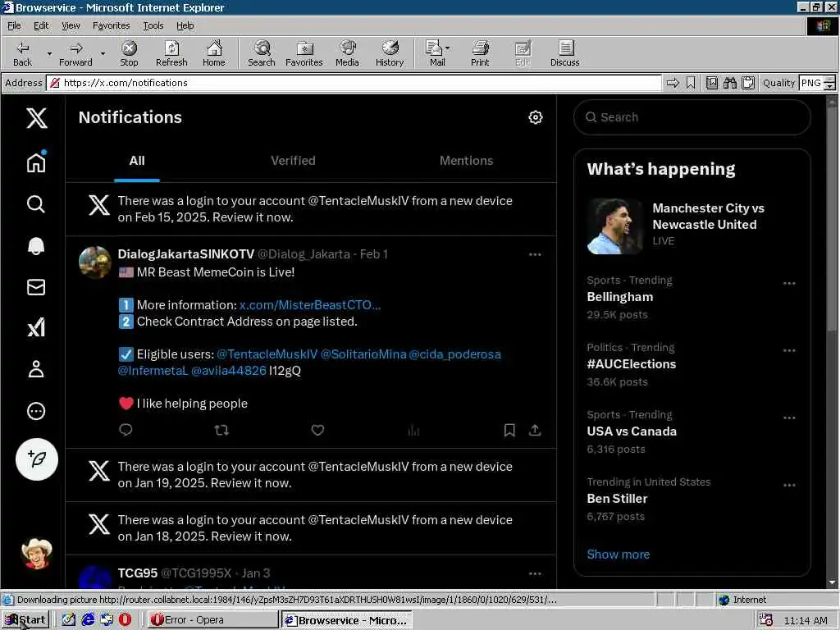Repost the MR Beast MemeCoin post
The height and width of the screenshot is (630, 840).
coord(221,430)
